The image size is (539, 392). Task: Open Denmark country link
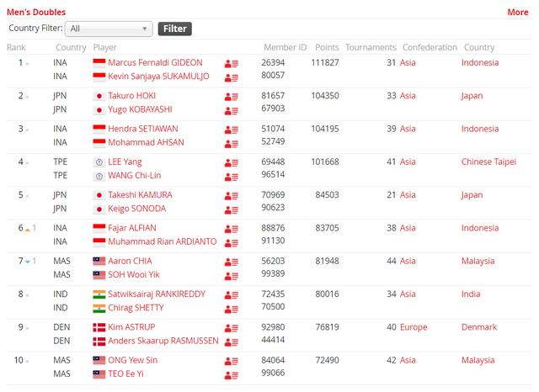[x=479, y=327]
